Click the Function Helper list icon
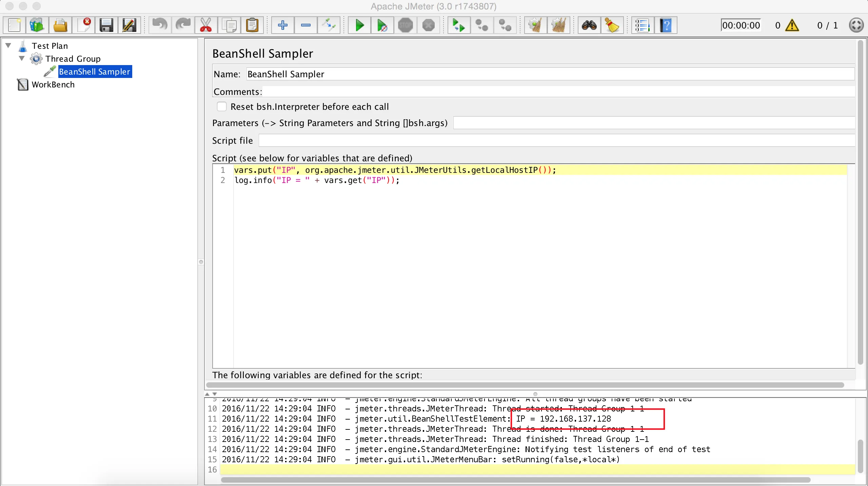The height and width of the screenshot is (486, 868). 642,25
